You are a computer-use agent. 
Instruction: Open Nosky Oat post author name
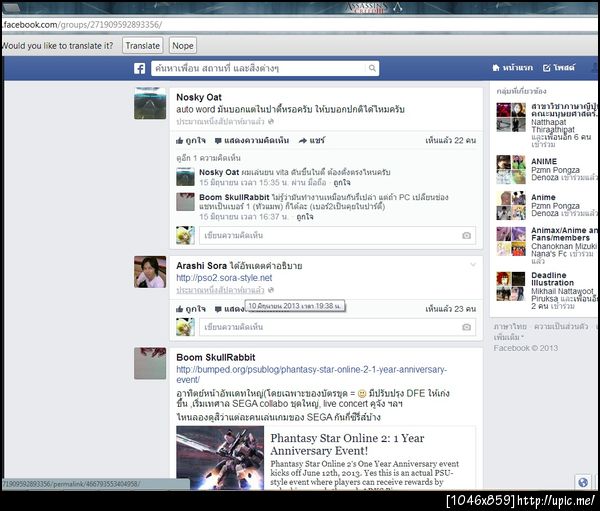[x=199, y=97]
